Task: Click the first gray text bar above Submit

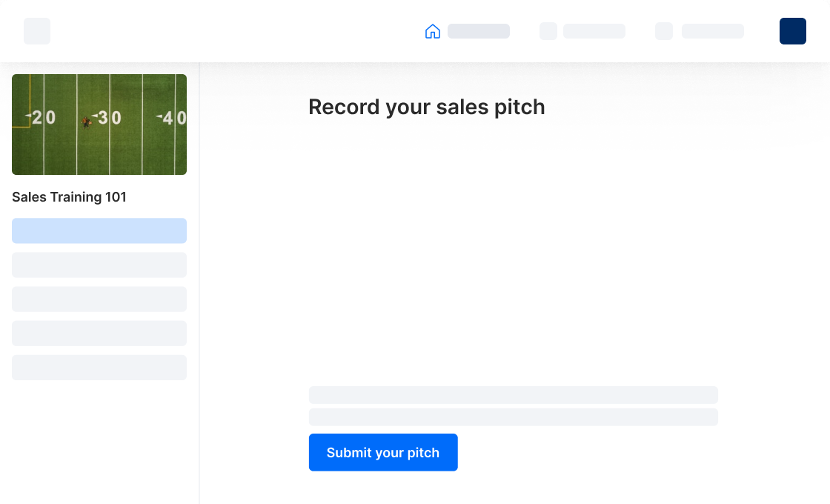Action: coord(513,394)
